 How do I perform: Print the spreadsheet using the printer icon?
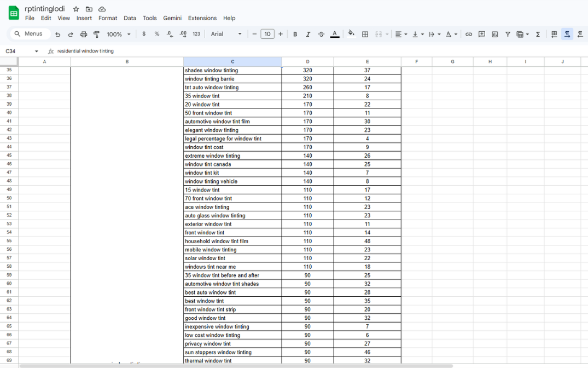pyautogui.click(x=84, y=34)
